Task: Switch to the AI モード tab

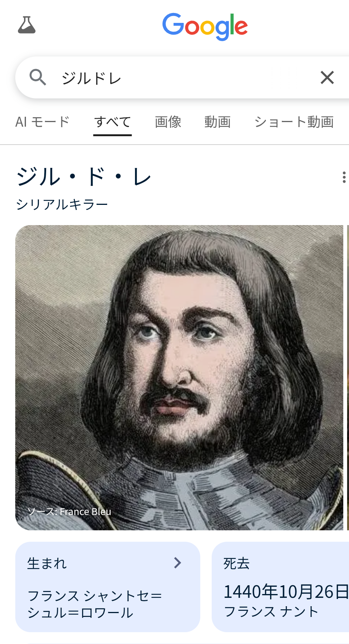Action: point(43,122)
